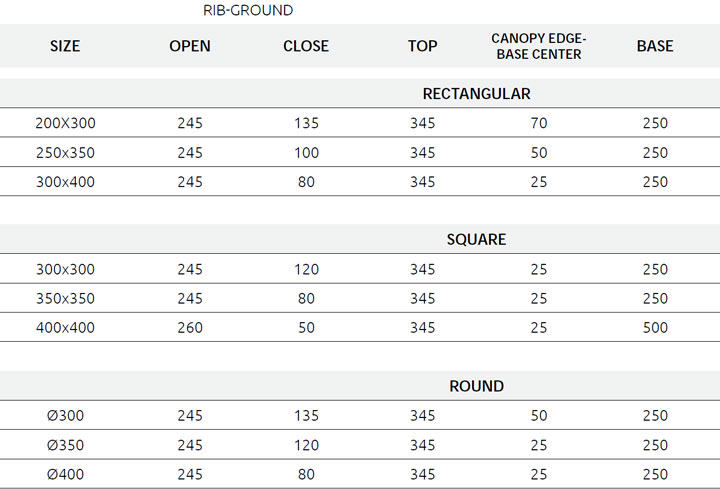Select the 250x350 size cell

(65, 153)
